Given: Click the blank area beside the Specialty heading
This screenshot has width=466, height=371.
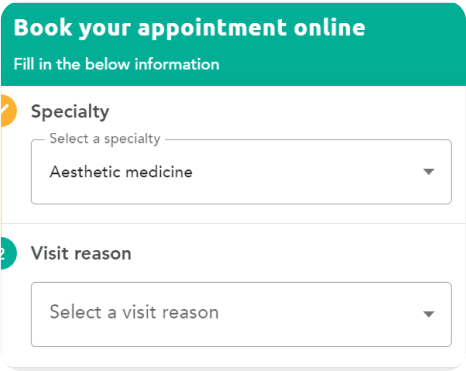Looking at the screenshot, I should pyautogui.click(x=283, y=112).
